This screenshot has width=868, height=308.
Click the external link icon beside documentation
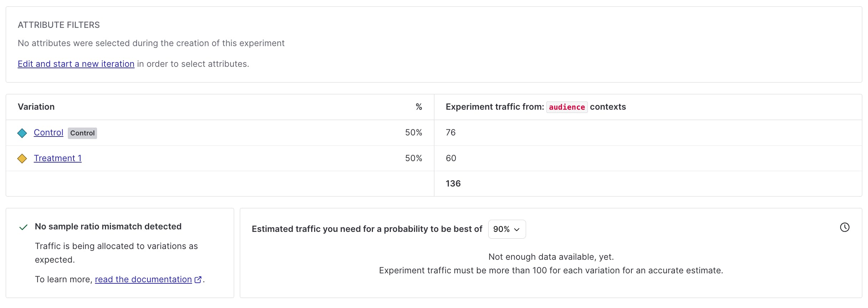198,280
